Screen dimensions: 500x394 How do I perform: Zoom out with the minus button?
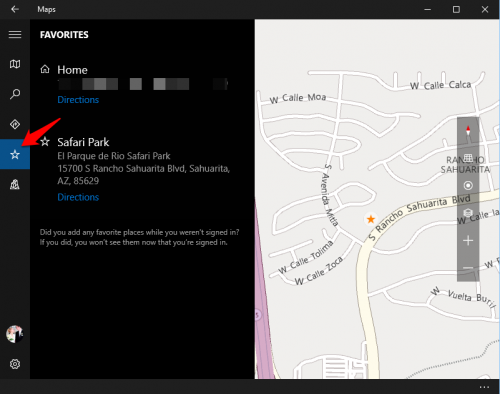tap(468, 268)
